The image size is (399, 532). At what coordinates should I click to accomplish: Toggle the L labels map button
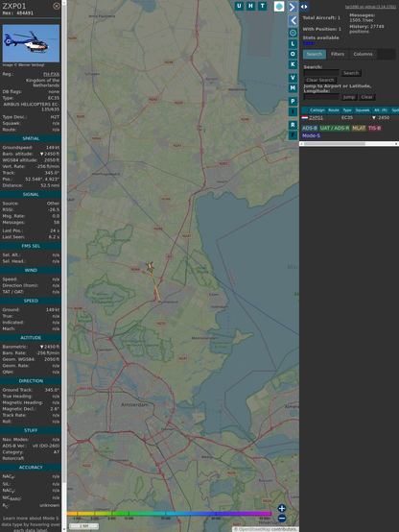293,44
